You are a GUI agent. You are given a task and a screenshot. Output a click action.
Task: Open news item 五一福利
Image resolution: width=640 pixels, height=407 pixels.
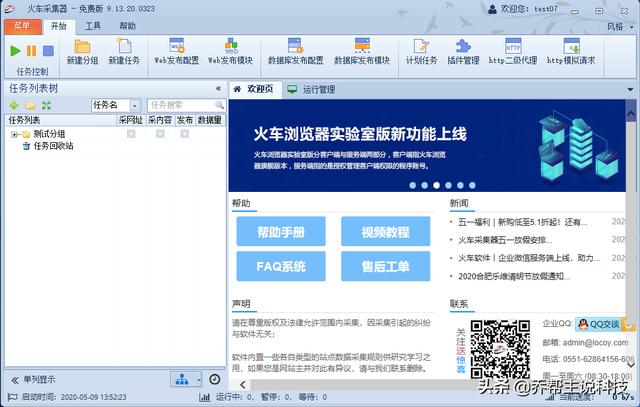coord(522,222)
